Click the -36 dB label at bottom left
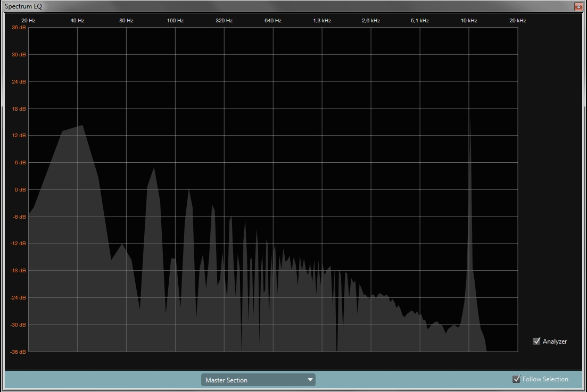This screenshot has height=392, width=587. (18, 352)
